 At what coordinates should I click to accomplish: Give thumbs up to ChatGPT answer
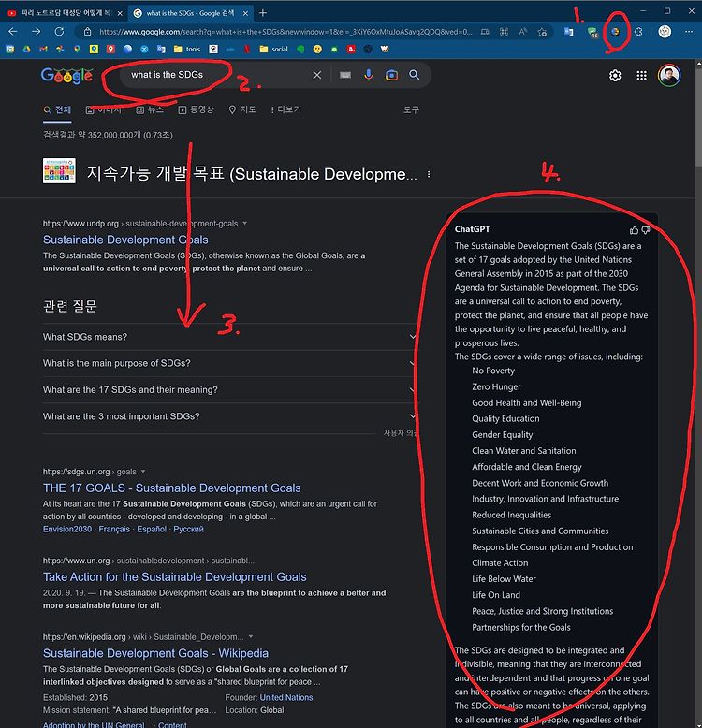634,230
